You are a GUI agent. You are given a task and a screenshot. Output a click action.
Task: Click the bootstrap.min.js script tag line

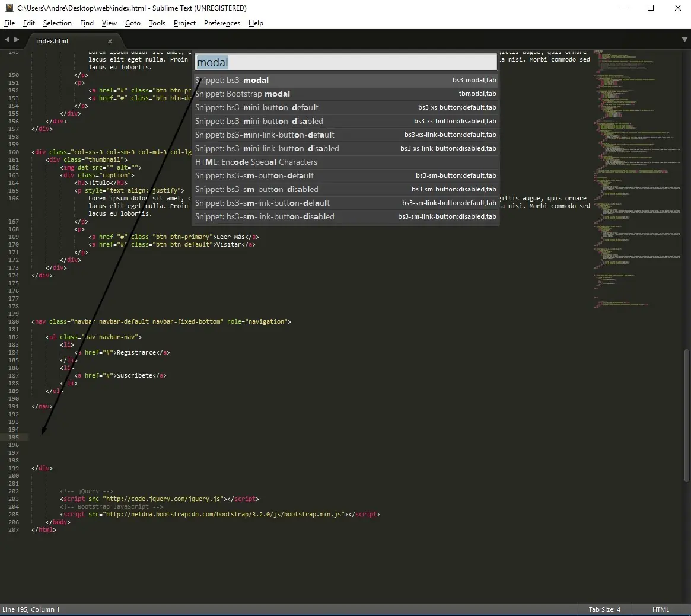tap(220, 514)
